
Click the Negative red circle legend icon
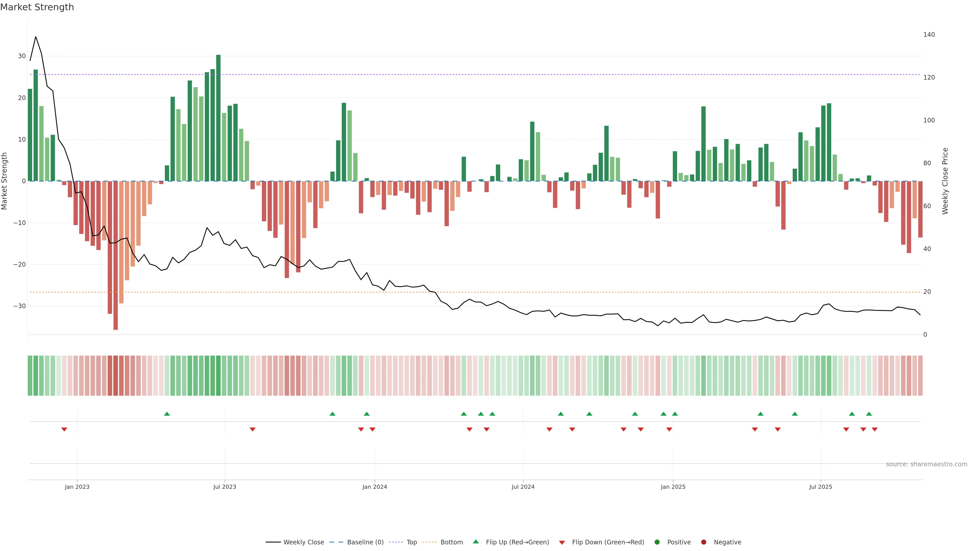(x=703, y=542)
